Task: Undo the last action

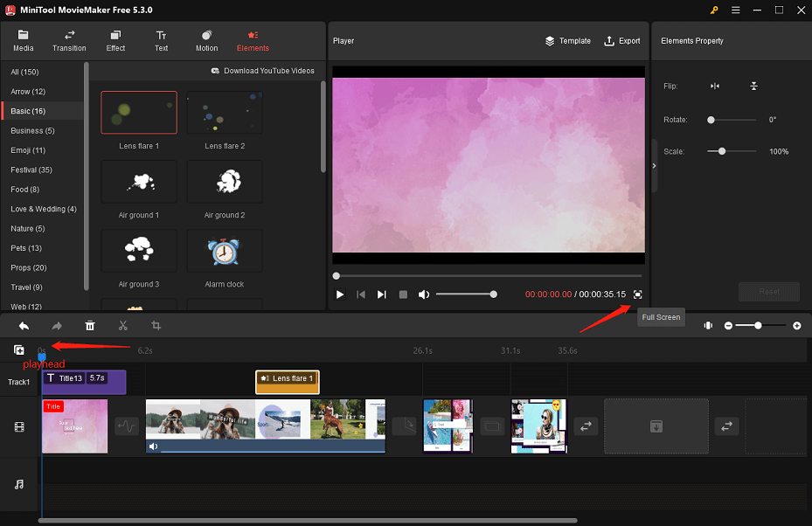Action: [x=24, y=326]
